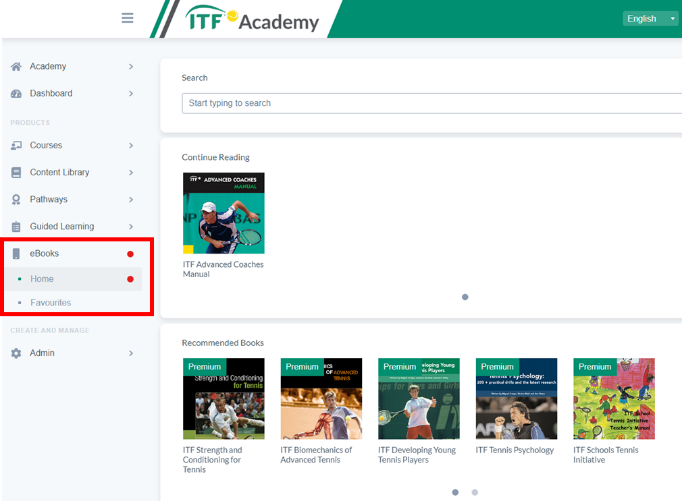Viewport: 682px width, 501px height.
Task: Click ITF Schools Tennis Initiative title
Action: tap(605, 455)
